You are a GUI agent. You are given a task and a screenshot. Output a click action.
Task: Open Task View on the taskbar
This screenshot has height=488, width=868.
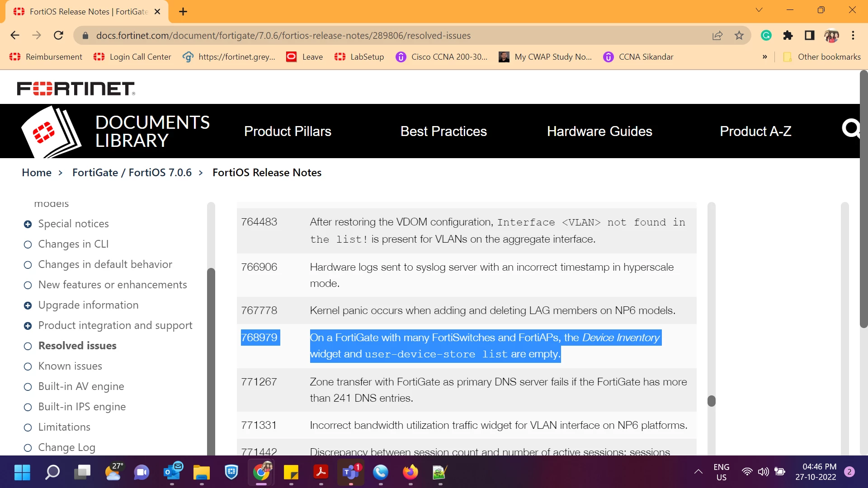pos(82,472)
